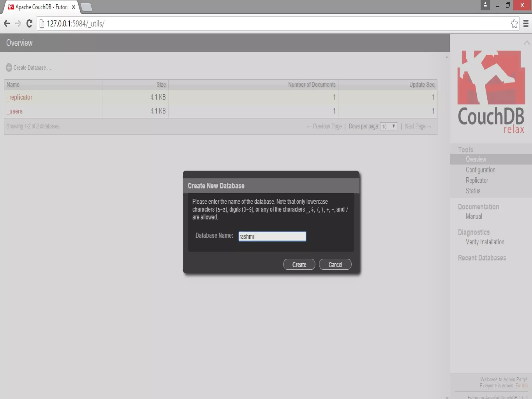Click the browser forward arrow
Viewport: 532px width, 399px height.
click(x=18, y=24)
